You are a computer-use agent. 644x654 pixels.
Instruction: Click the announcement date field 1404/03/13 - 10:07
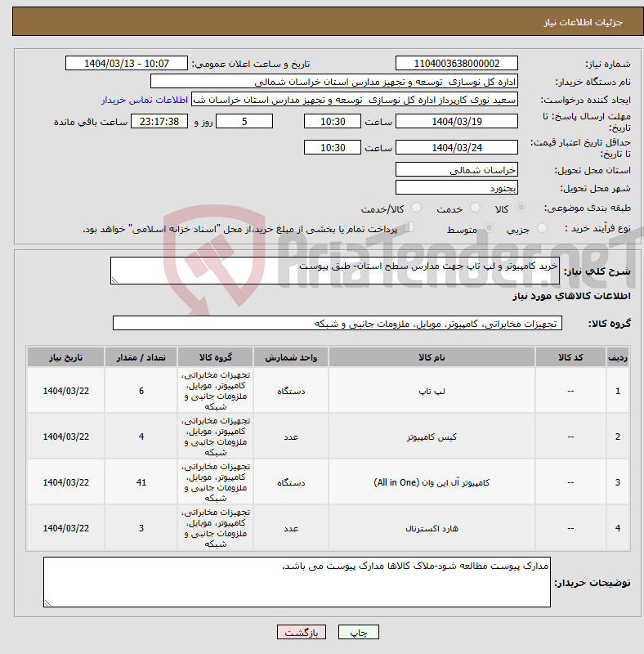point(127,64)
